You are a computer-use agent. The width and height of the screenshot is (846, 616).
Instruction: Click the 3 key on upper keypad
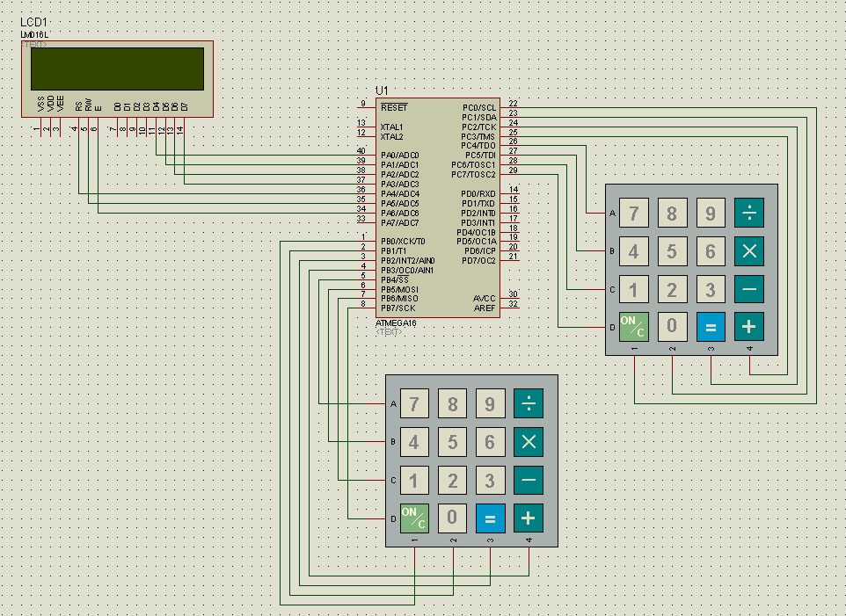tap(711, 289)
